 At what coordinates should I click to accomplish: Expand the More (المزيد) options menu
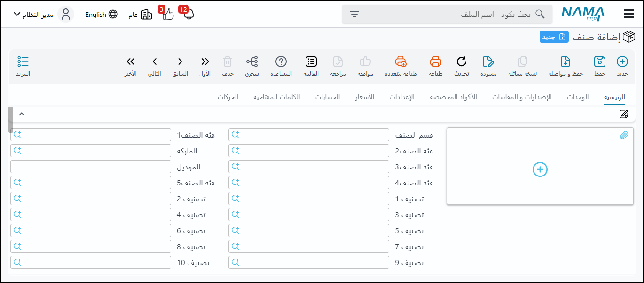click(x=23, y=62)
